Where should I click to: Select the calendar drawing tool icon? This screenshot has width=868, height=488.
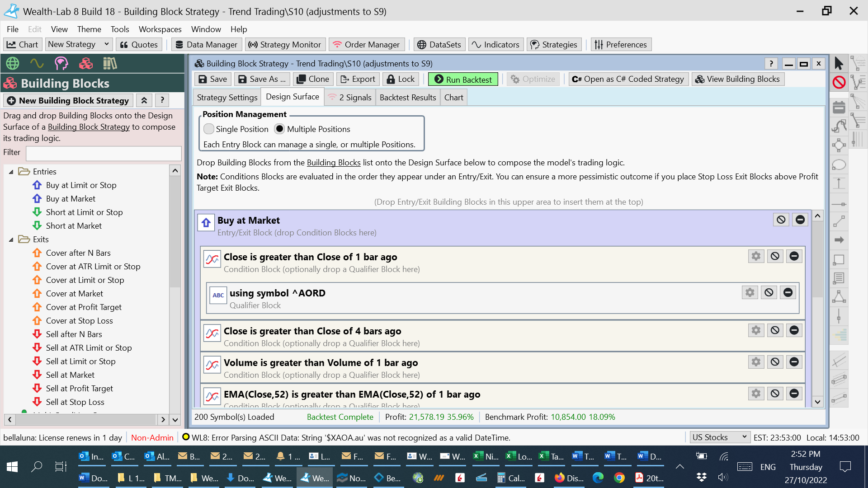839,107
